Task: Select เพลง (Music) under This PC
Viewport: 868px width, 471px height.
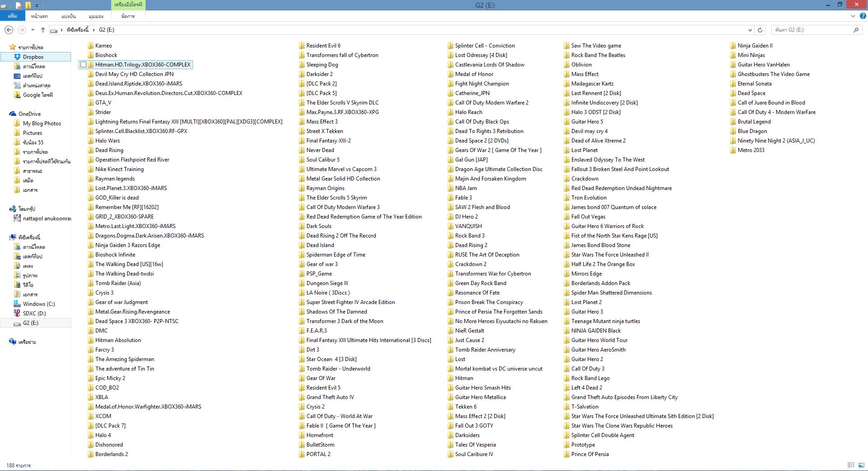Action: tap(28, 266)
